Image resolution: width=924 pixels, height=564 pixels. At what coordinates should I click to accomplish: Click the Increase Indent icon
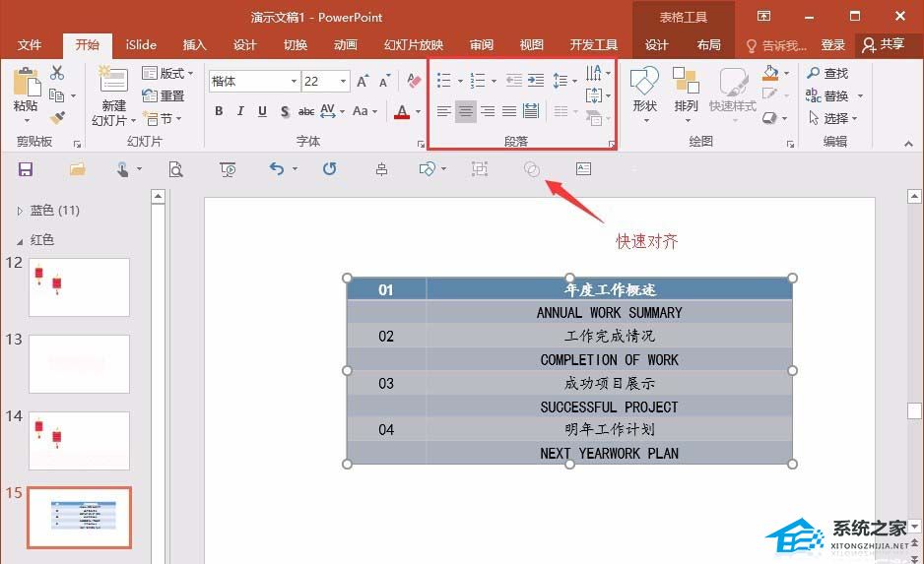(536, 81)
